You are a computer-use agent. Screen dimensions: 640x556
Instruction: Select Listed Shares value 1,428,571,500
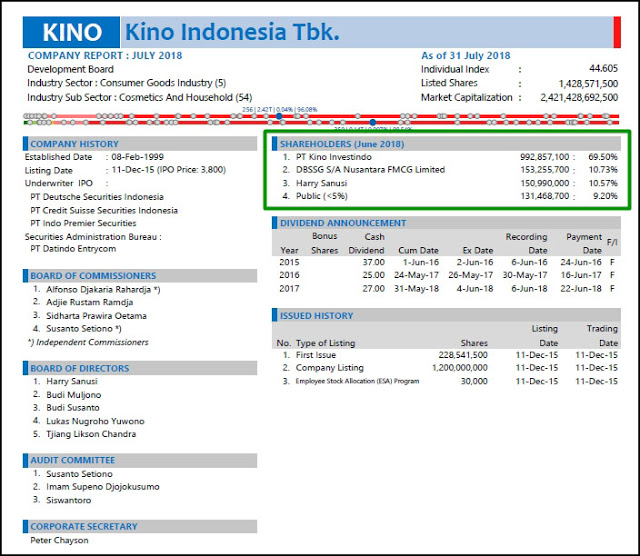pos(588,84)
